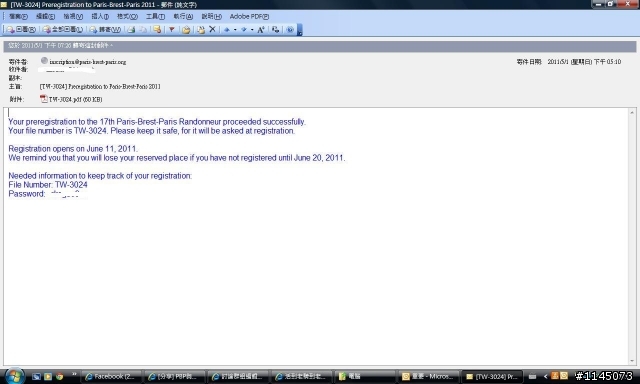The image size is (640, 384).
Task: Open the Adobe PDF menu
Action: coord(249,16)
